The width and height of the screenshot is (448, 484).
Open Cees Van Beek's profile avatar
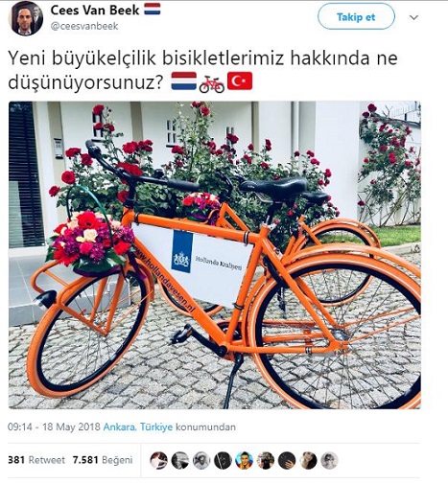point(27,18)
